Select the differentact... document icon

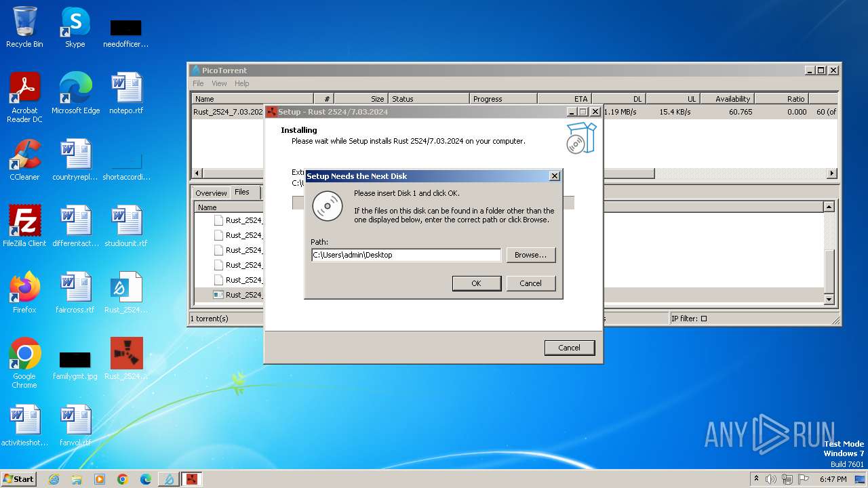click(x=75, y=226)
